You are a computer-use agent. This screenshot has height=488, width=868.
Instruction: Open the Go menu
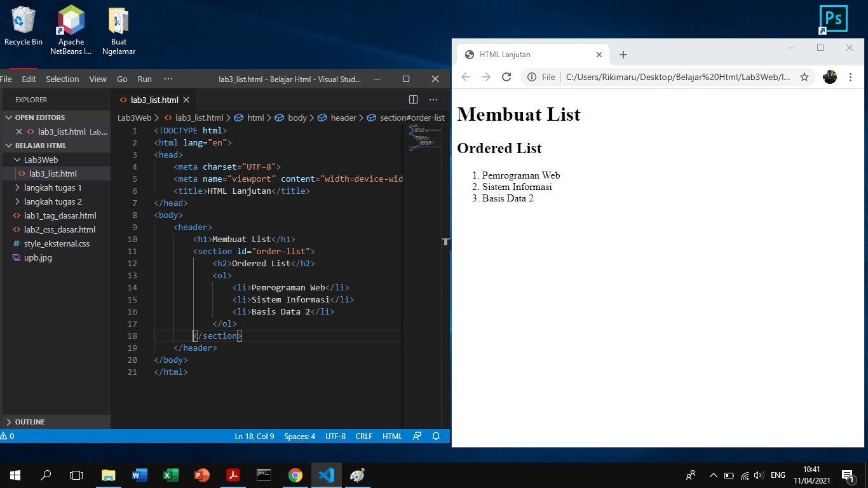(122, 79)
